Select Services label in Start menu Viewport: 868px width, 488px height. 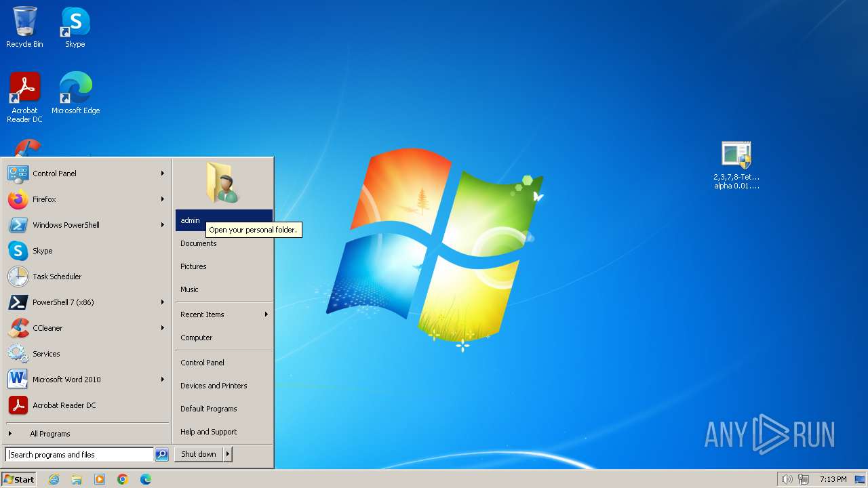[x=46, y=354]
